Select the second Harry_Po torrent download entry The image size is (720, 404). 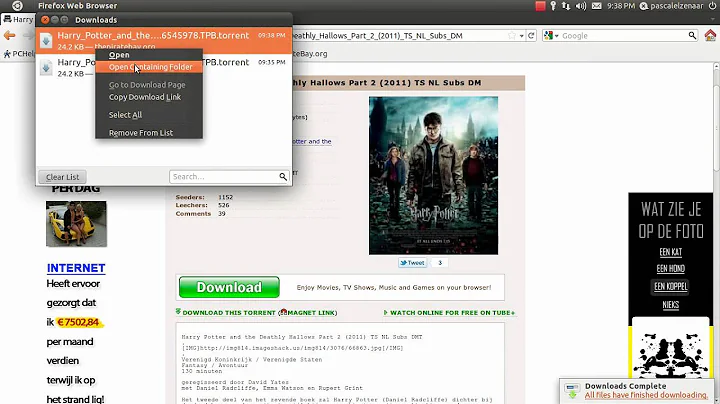click(x=163, y=67)
